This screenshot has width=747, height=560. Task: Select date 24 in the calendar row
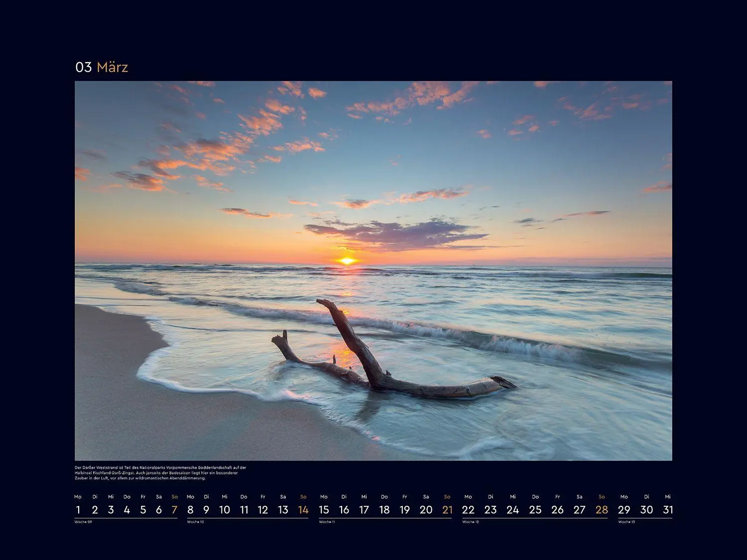(x=513, y=510)
